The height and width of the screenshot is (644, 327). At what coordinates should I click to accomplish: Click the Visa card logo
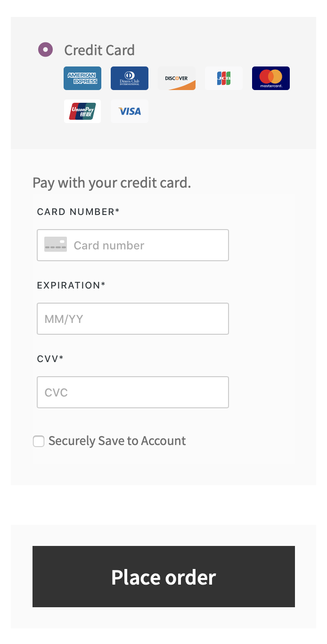point(130,111)
